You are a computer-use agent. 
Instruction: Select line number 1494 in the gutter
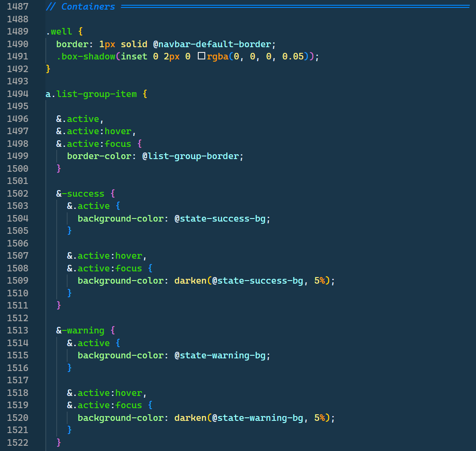click(18, 94)
